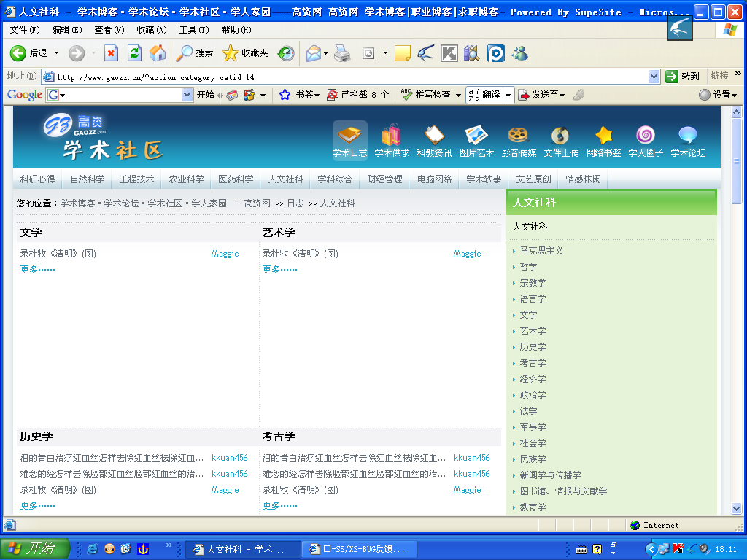This screenshot has width=747, height=560.
Task: Click the Forward navigation arrow
Action: tap(76, 52)
